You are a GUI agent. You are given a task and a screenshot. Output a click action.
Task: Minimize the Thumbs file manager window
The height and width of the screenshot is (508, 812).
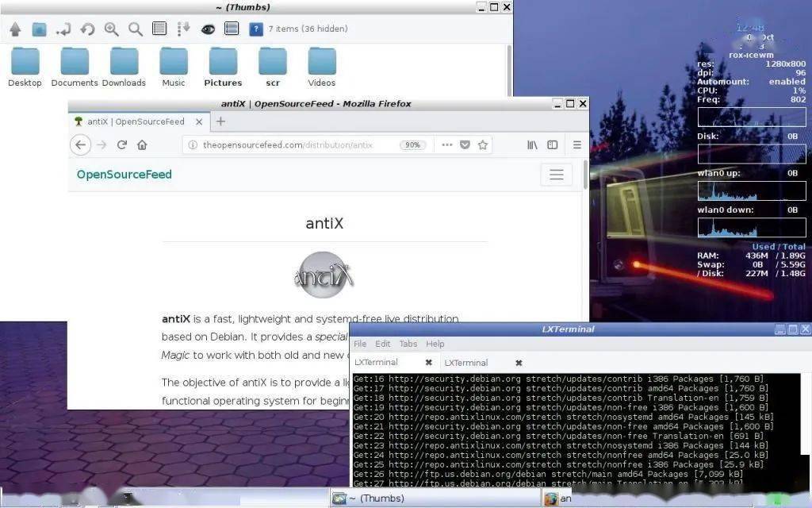pyautogui.click(x=481, y=7)
